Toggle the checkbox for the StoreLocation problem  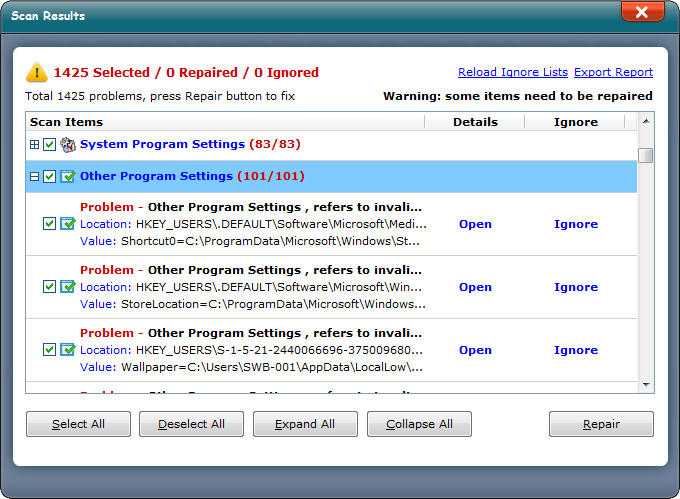point(49,287)
